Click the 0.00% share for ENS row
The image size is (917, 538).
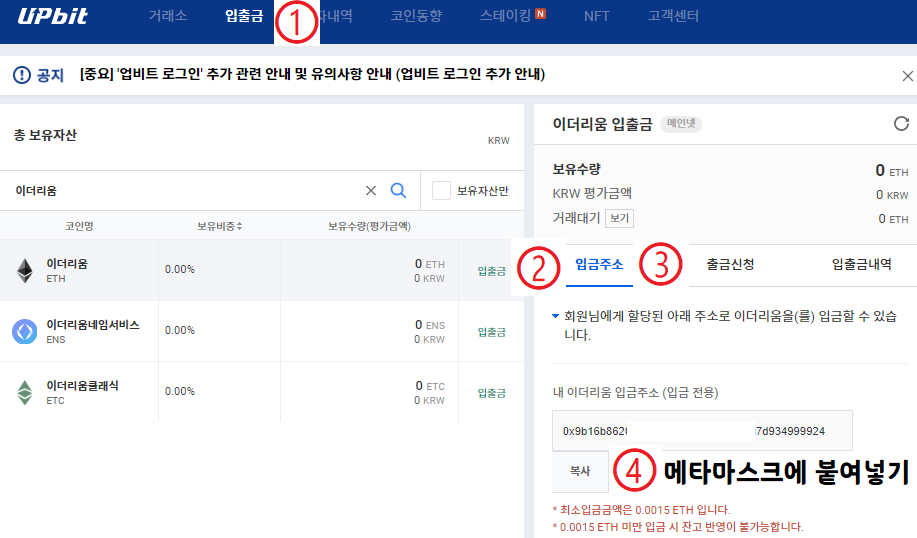[x=180, y=330]
